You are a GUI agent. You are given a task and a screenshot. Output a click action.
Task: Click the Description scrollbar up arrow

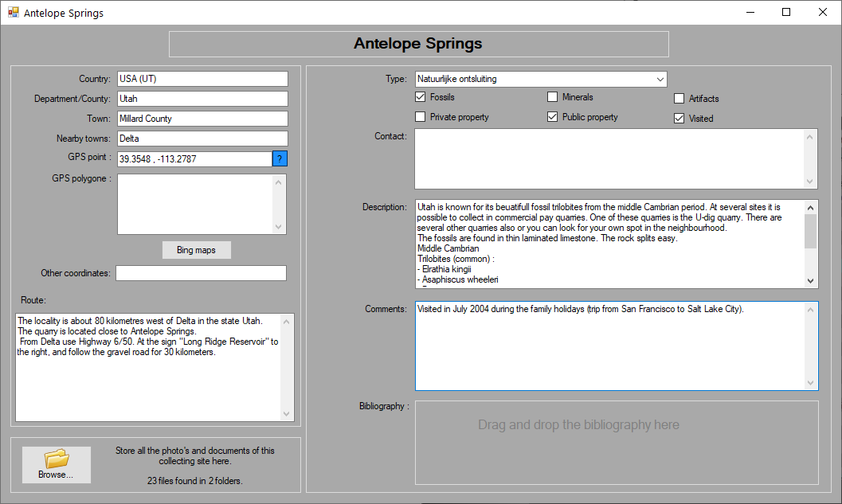click(x=810, y=207)
